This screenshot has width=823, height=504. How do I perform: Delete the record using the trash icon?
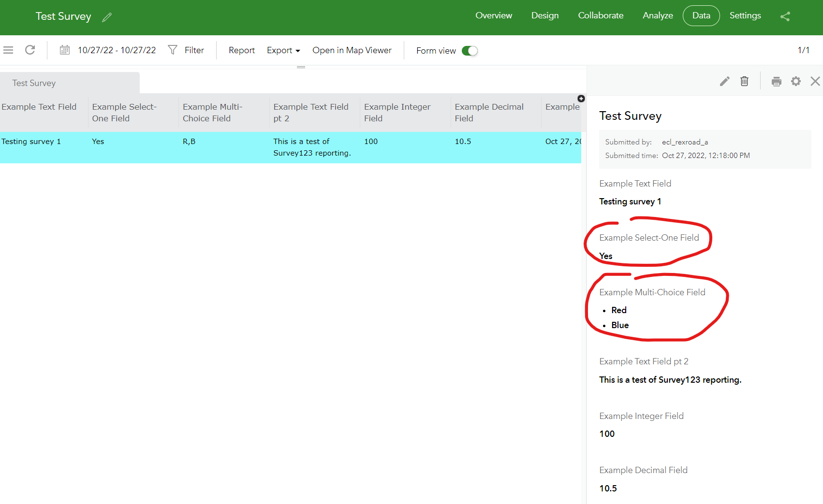[744, 81]
